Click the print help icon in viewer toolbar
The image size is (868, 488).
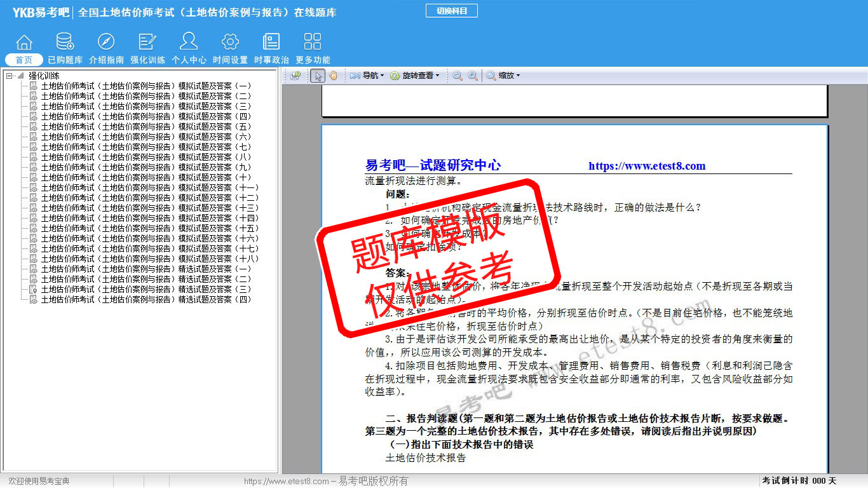pos(295,76)
